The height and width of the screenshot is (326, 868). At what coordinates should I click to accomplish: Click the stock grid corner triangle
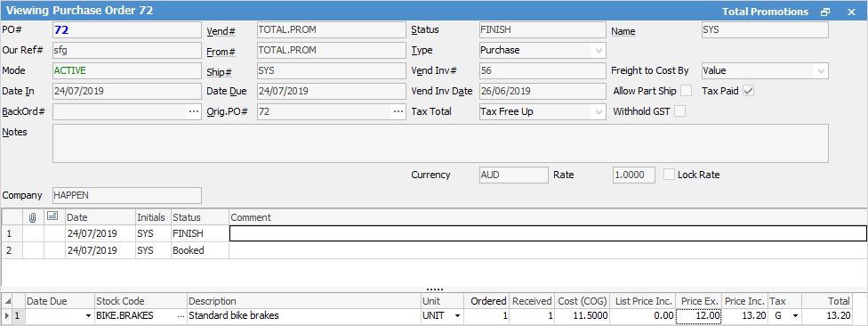coord(8,301)
